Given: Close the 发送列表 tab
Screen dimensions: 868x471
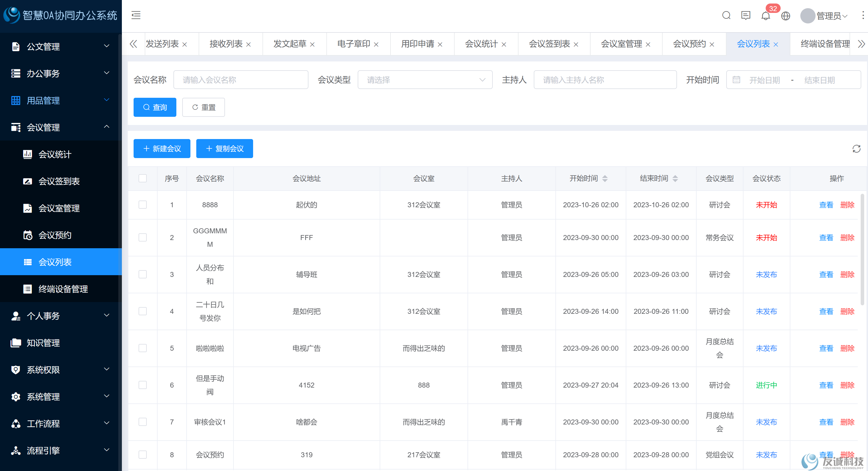Looking at the screenshot, I should click(184, 44).
